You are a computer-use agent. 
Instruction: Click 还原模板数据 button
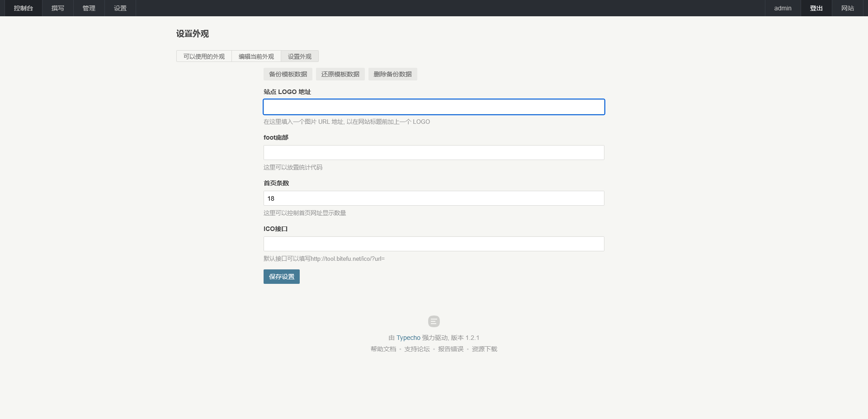pos(340,74)
